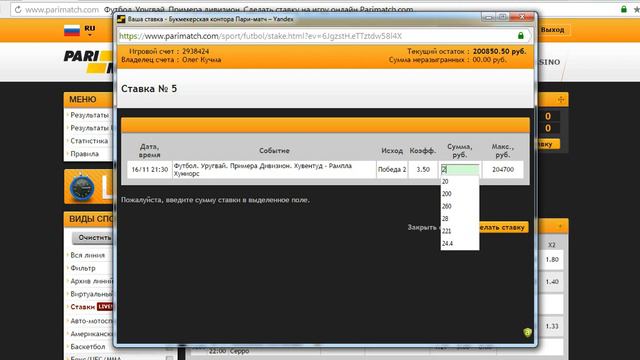Click the popup address bar URL
640x360 pixels.
260,36
